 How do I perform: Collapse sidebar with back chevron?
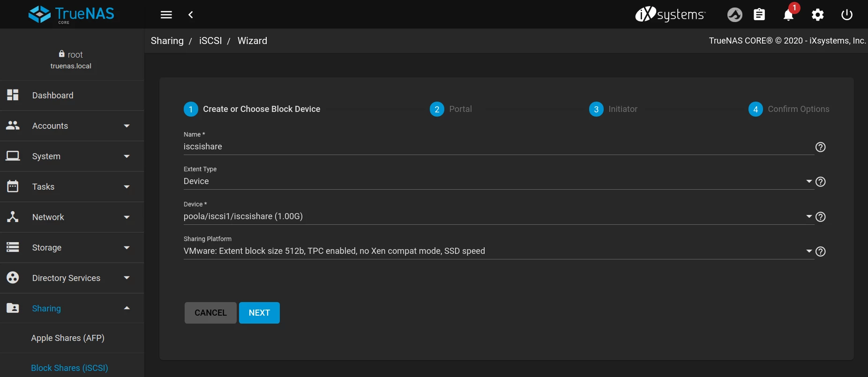coord(191,15)
